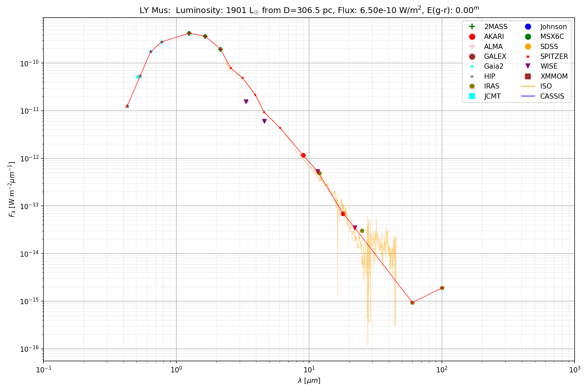This screenshot has width=588, height=392.
Task: Select the SPITZER red star legend icon
Action: [528, 57]
